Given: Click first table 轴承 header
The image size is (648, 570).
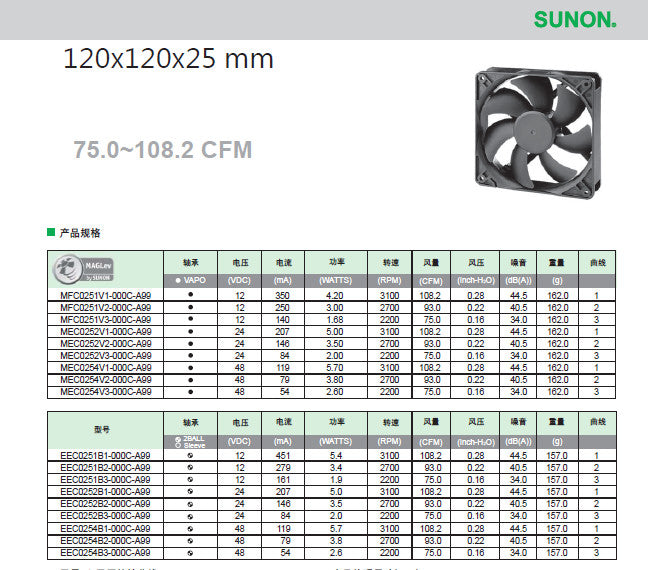Looking at the screenshot, I should point(191,269).
